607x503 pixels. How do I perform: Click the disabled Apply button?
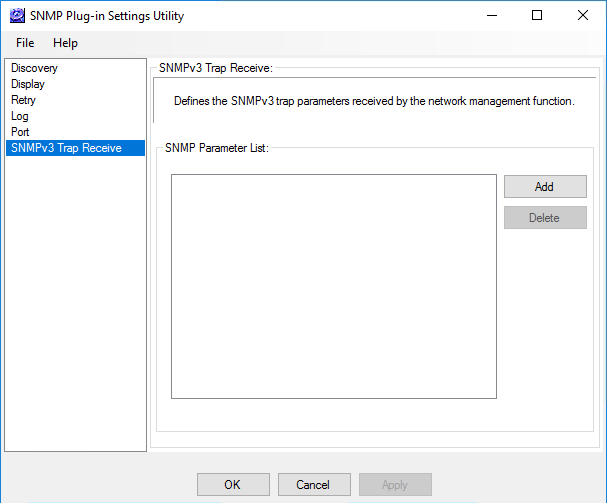pos(395,485)
